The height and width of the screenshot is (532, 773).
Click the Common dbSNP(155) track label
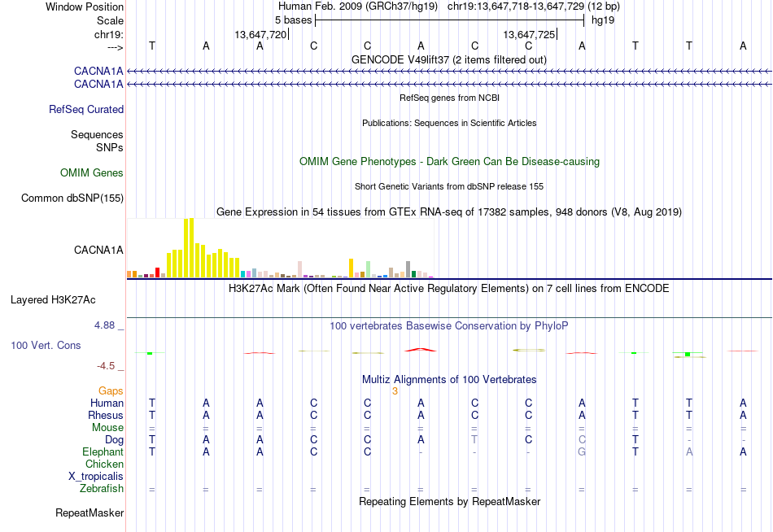tap(72, 198)
